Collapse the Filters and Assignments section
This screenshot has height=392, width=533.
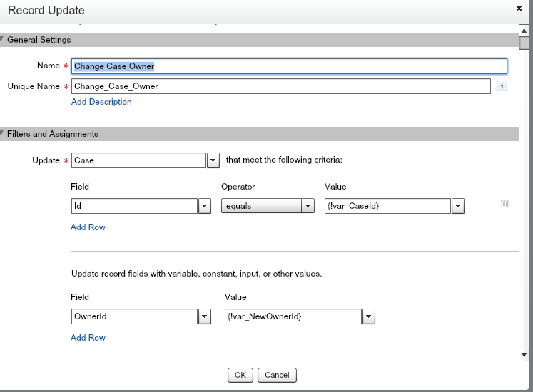click(3, 134)
